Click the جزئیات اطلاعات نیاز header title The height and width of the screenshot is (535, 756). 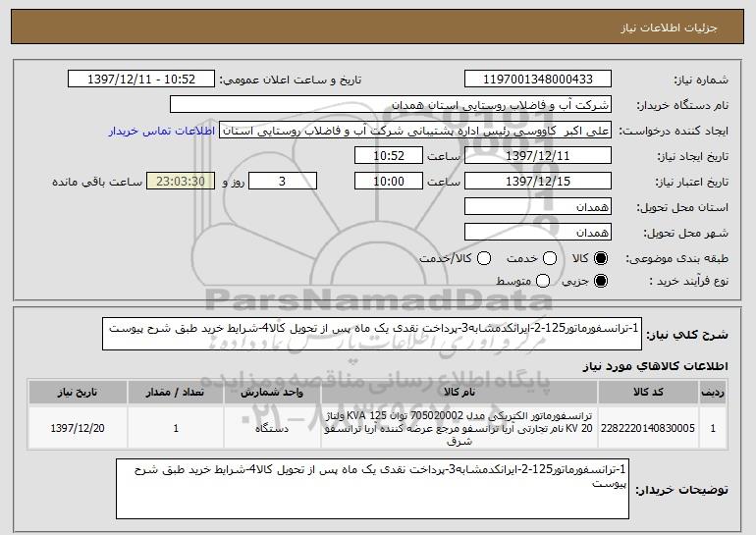tap(669, 27)
